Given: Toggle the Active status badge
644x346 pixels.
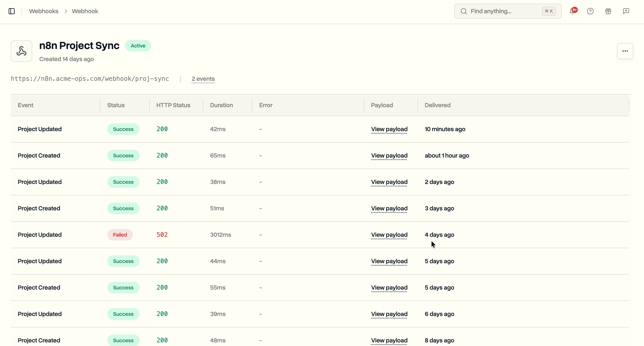Looking at the screenshot, I should 138,45.
